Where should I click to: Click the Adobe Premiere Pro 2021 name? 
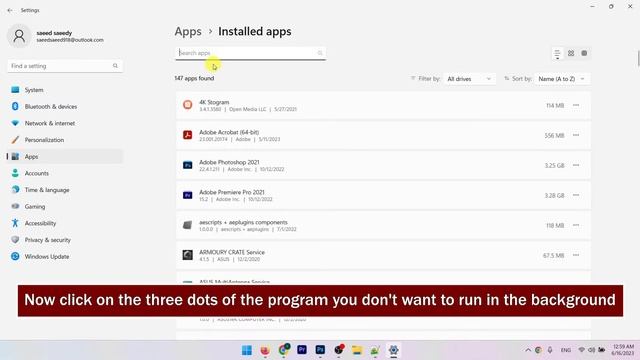(x=231, y=192)
